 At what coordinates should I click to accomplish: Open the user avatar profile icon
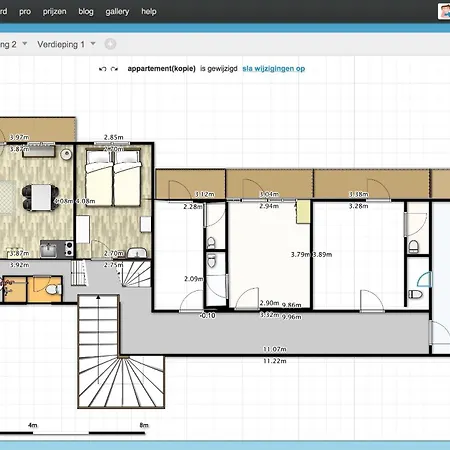pyautogui.click(x=444, y=11)
